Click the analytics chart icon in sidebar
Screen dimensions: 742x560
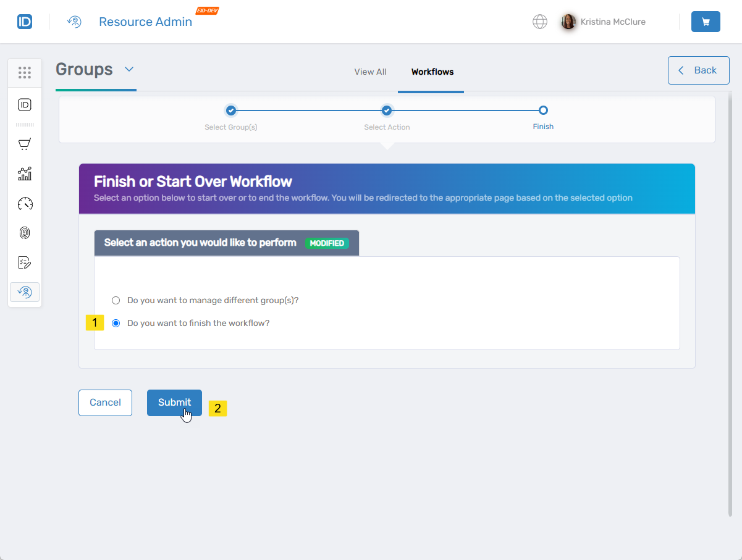[25, 173]
